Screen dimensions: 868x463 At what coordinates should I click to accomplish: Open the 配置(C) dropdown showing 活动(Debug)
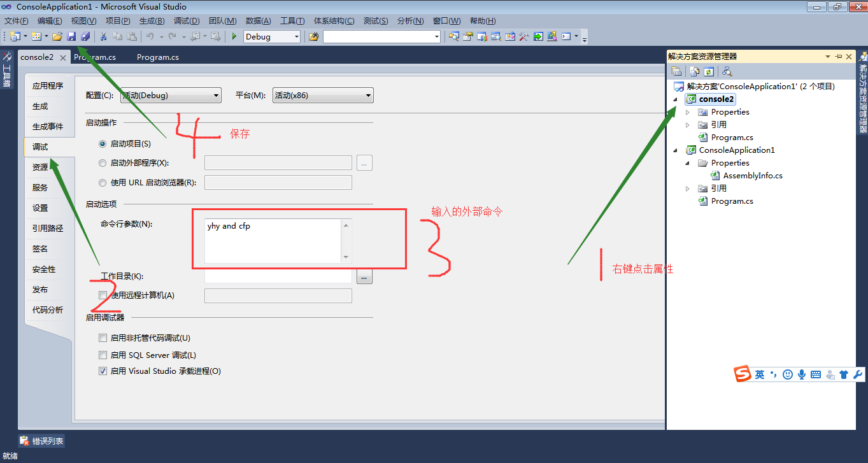pyautogui.click(x=170, y=96)
